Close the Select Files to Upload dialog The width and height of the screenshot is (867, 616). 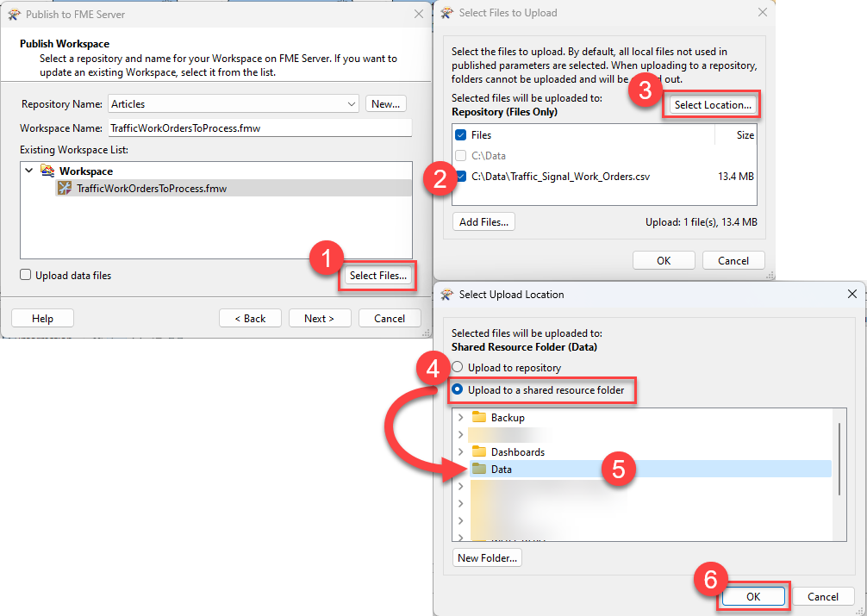pyautogui.click(x=763, y=12)
